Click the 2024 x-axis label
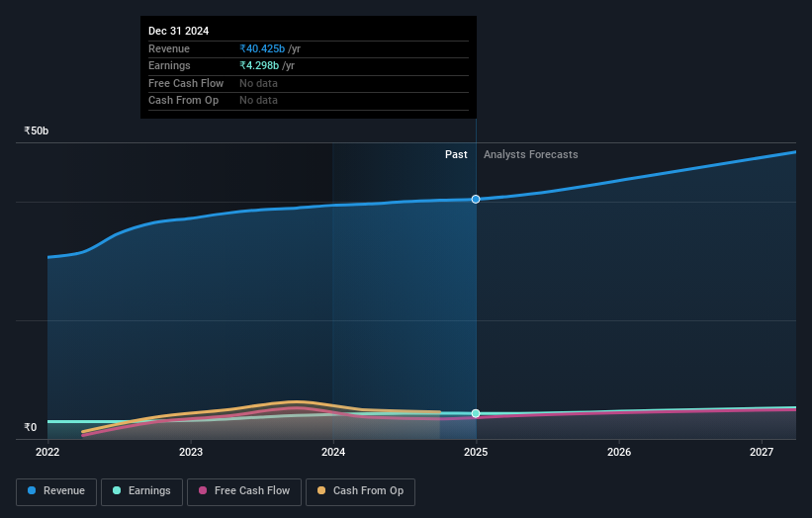The height and width of the screenshot is (518, 812). (x=333, y=452)
